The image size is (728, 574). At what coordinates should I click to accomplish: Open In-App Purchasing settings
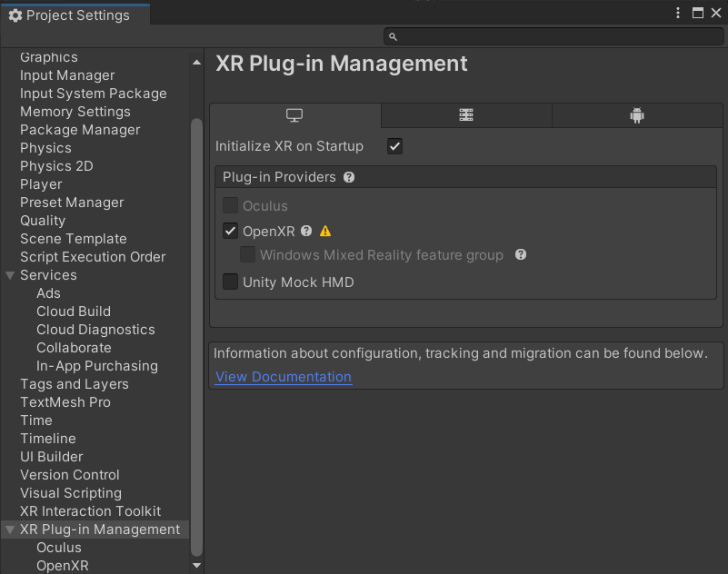point(97,366)
